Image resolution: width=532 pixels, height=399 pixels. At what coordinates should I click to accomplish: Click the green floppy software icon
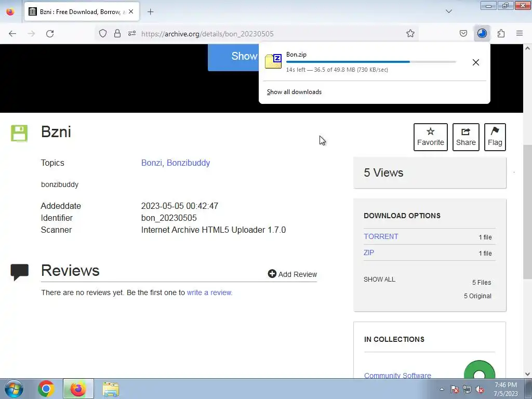coord(19,133)
